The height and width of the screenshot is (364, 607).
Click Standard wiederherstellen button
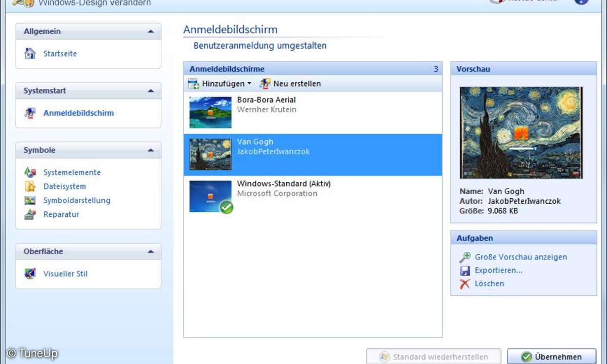[434, 356]
